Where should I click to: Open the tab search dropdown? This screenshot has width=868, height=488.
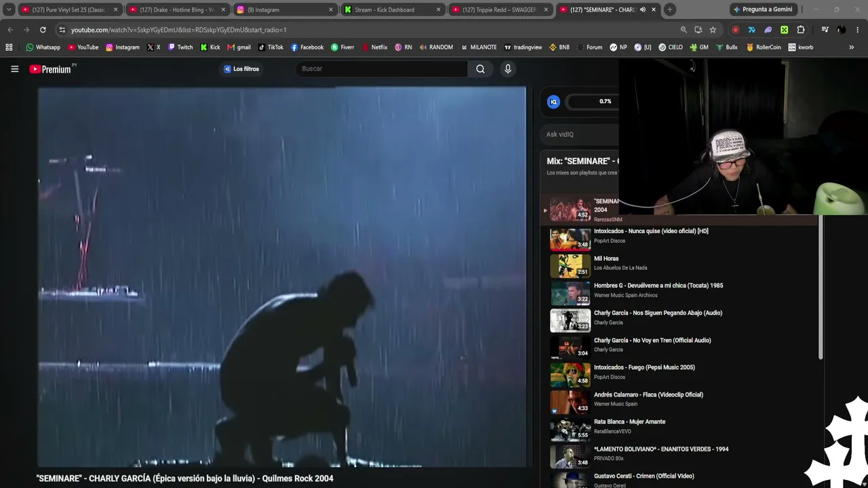tap(9, 9)
